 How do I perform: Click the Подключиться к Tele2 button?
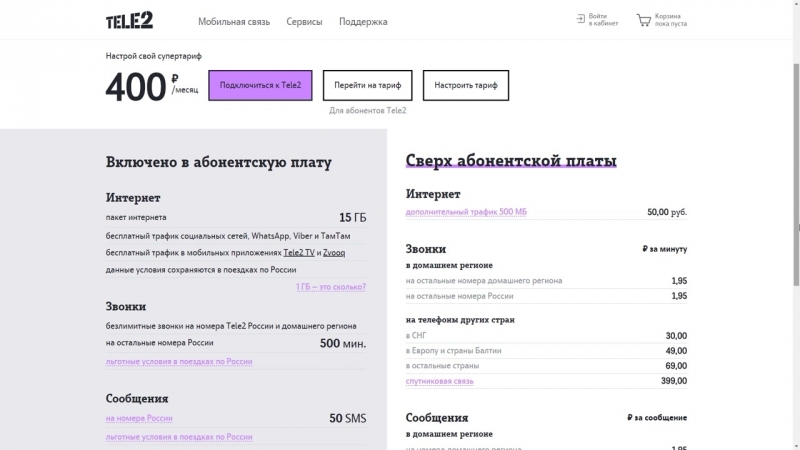coord(260,85)
